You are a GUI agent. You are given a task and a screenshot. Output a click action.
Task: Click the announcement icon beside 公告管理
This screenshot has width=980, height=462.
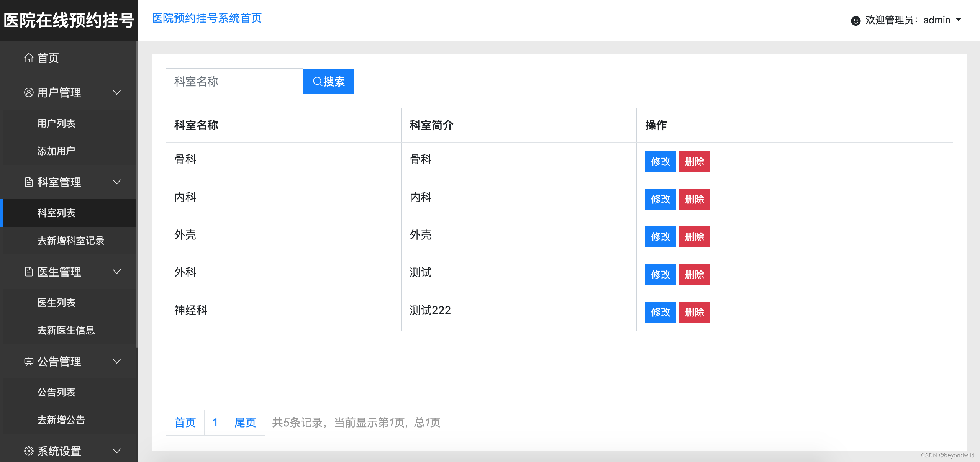click(x=29, y=362)
